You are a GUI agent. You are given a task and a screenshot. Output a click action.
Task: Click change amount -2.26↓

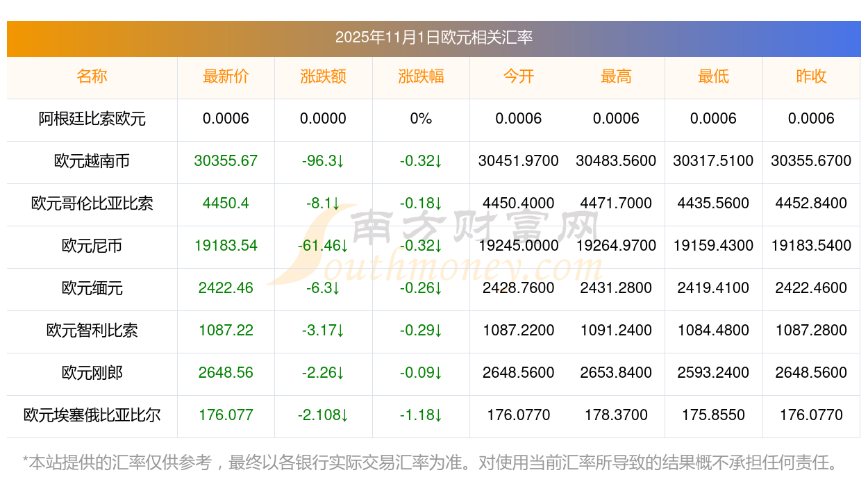[323, 373]
